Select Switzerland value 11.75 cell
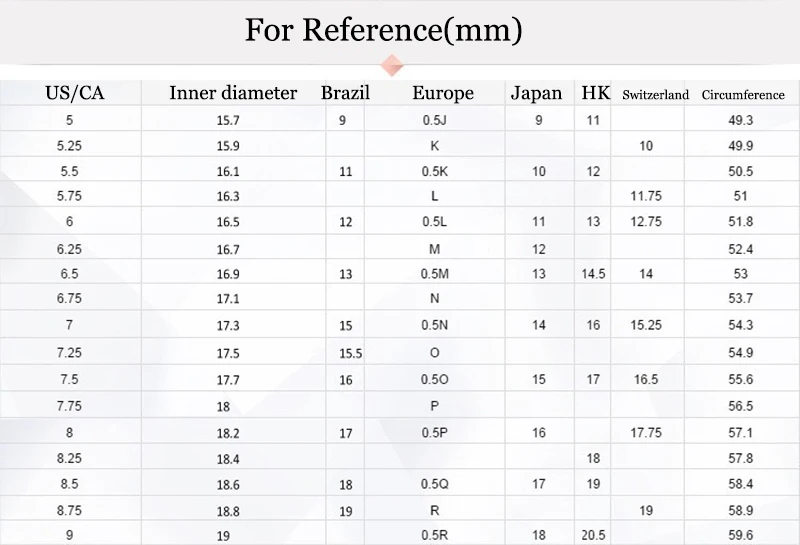The width and height of the screenshot is (800, 545). 646,196
